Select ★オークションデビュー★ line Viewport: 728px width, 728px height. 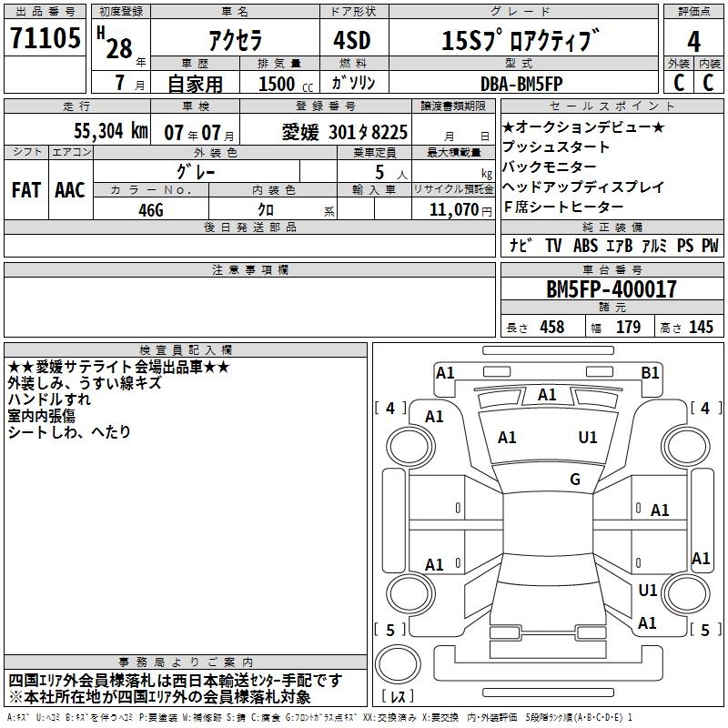coord(583,126)
